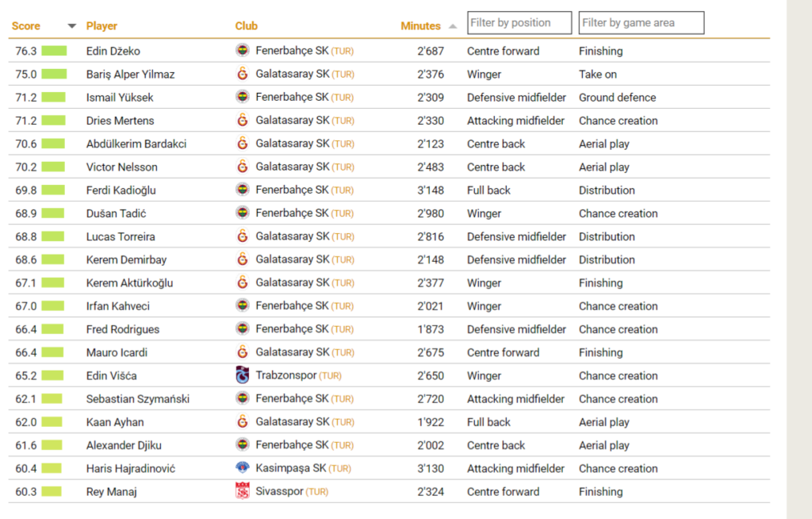Viewport: 812px width, 519px height.
Task: Sort by the Score header label
Action: [26, 26]
